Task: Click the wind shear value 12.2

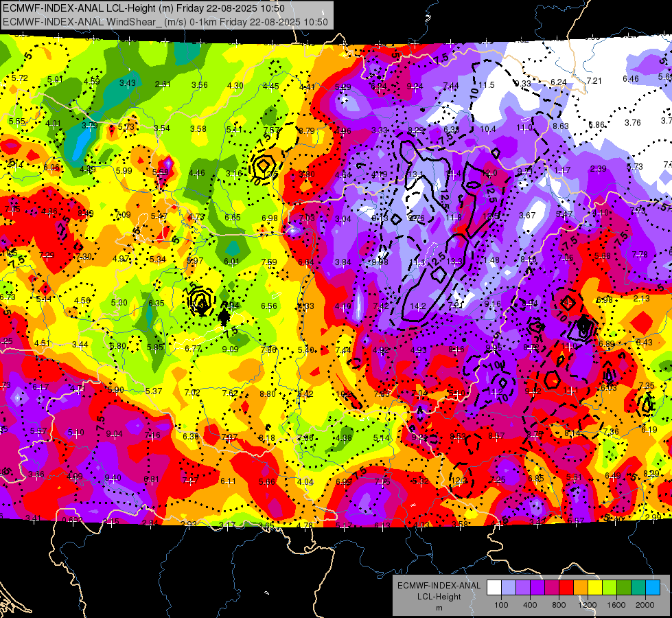Action: (459, 481)
